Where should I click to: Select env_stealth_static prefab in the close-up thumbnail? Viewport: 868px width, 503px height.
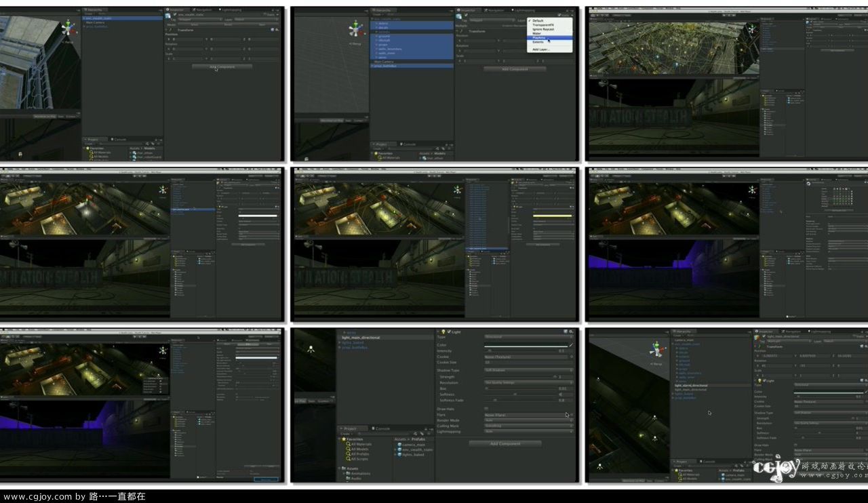416,449
